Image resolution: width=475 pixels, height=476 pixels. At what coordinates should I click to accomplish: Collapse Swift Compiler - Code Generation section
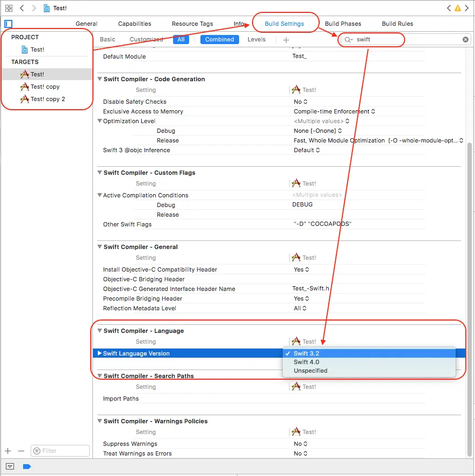pyautogui.click(x=99, y=79)
